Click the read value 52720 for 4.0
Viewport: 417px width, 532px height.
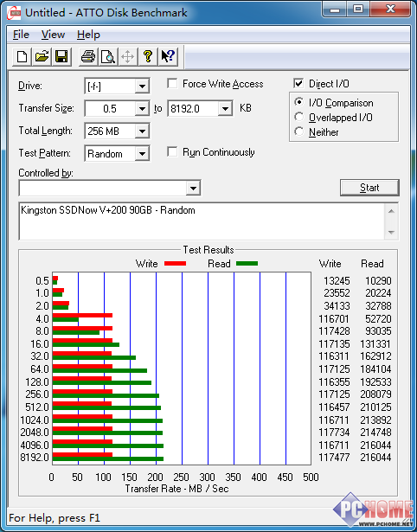(x=378, y=319)
